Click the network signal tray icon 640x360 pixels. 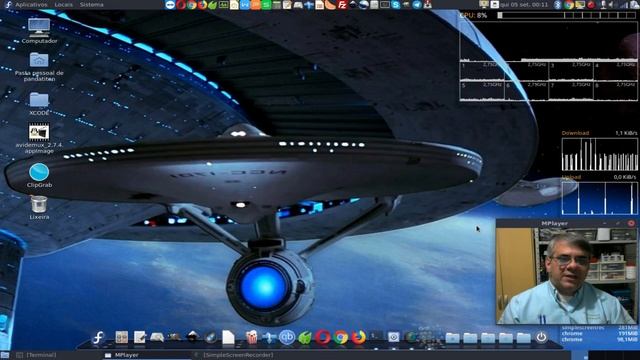coord(623,4)
